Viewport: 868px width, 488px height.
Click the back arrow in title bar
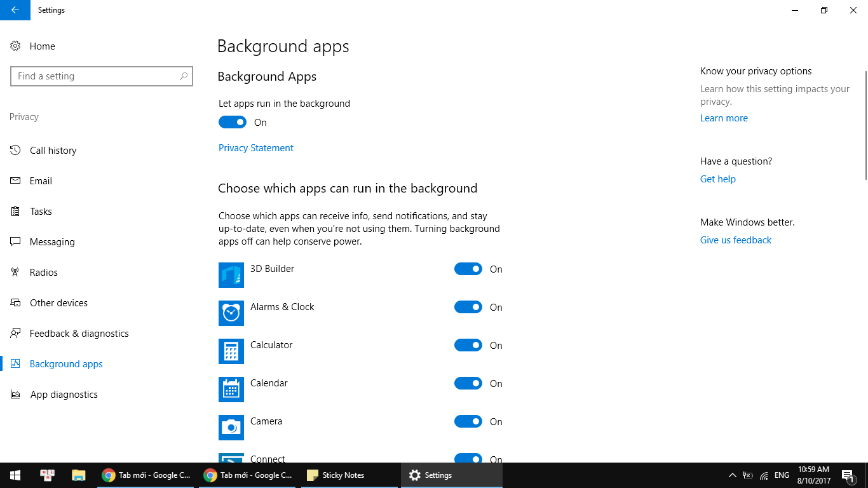point(15,10)
